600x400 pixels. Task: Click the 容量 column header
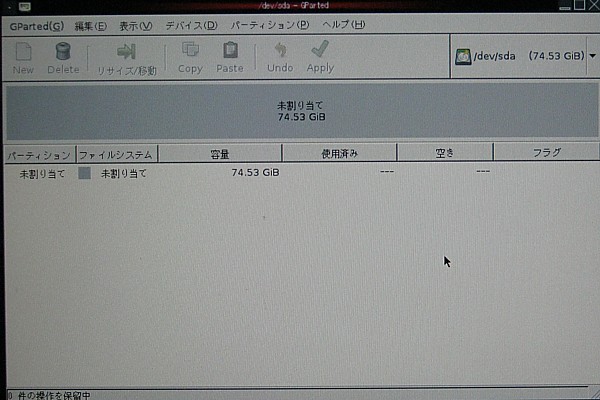click(x=220, y=154)
